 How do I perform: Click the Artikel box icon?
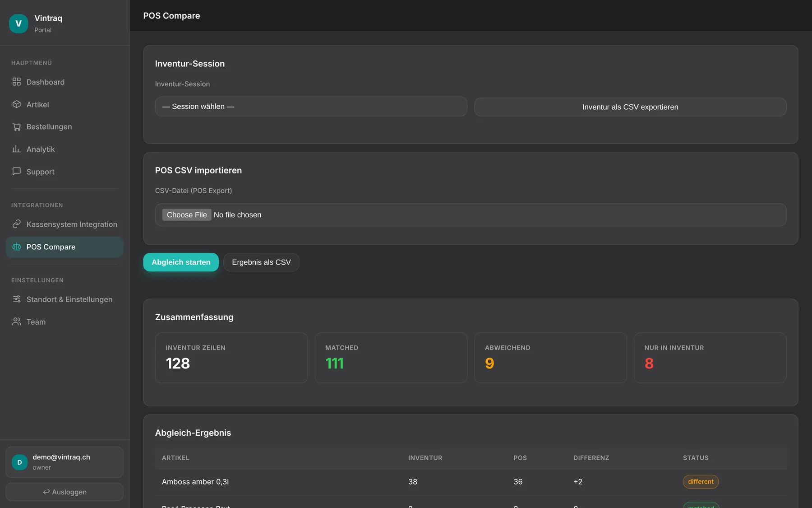coord(17,104)
